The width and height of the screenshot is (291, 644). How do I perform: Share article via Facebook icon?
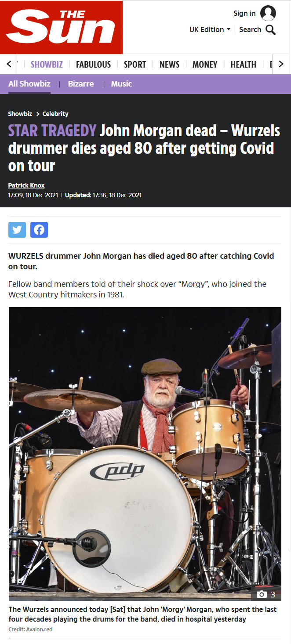pos(39,230)
